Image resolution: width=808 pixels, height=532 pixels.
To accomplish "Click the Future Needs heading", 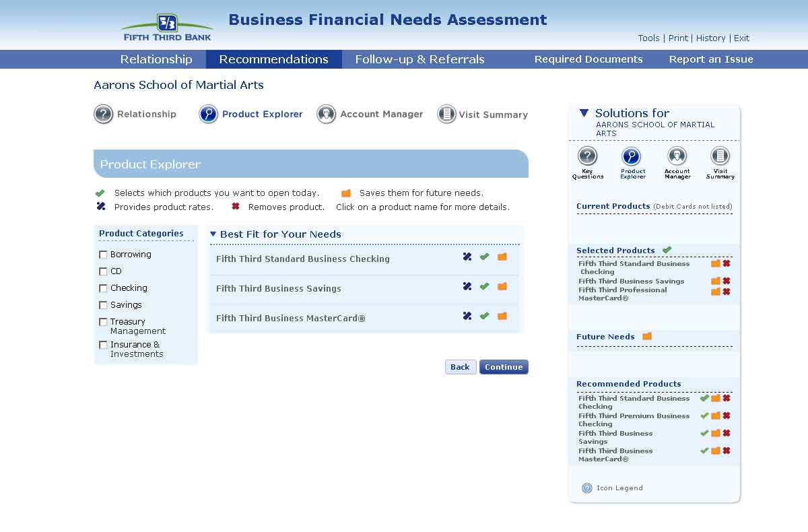I will [x=605, y=337].
